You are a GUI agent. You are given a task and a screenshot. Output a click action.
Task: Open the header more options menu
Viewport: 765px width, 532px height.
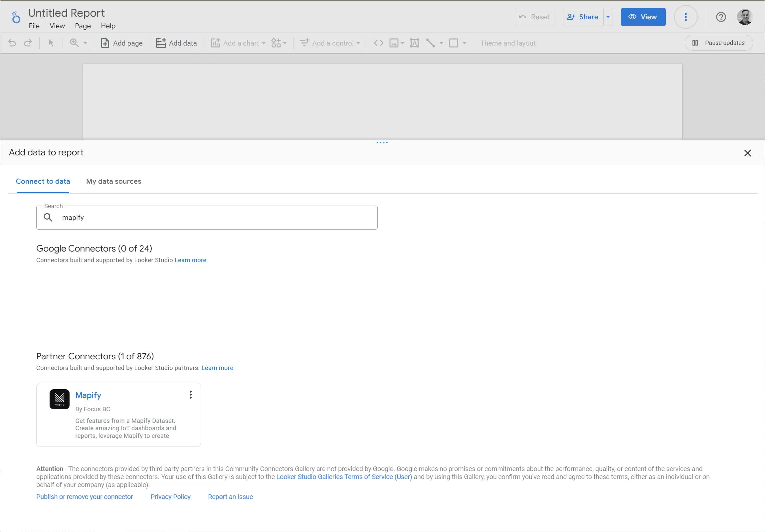point(686,17)
